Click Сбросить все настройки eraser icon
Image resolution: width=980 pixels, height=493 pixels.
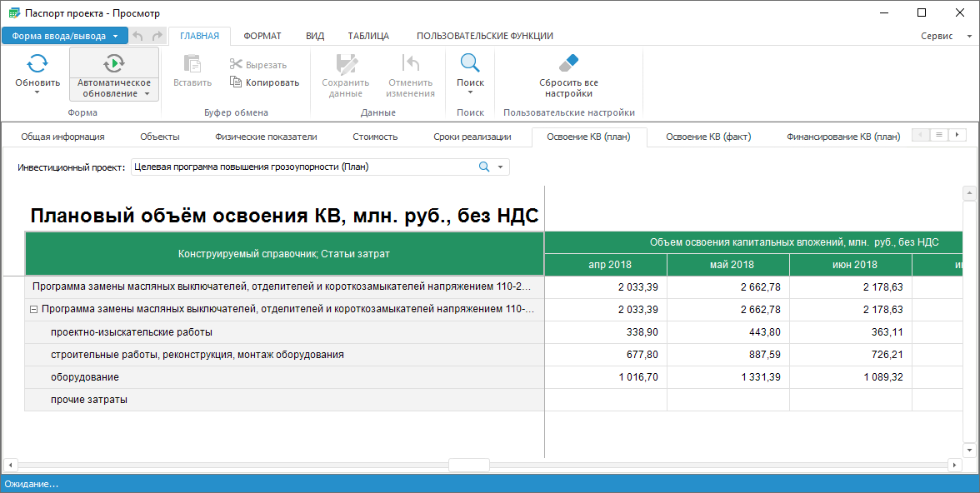tap(568, 63)
